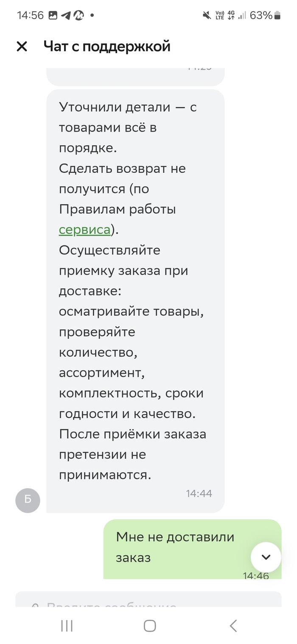Tap the support agent avatar "Б"
The height and width of the screenshot is (644, 297).
tap(28, 500)
